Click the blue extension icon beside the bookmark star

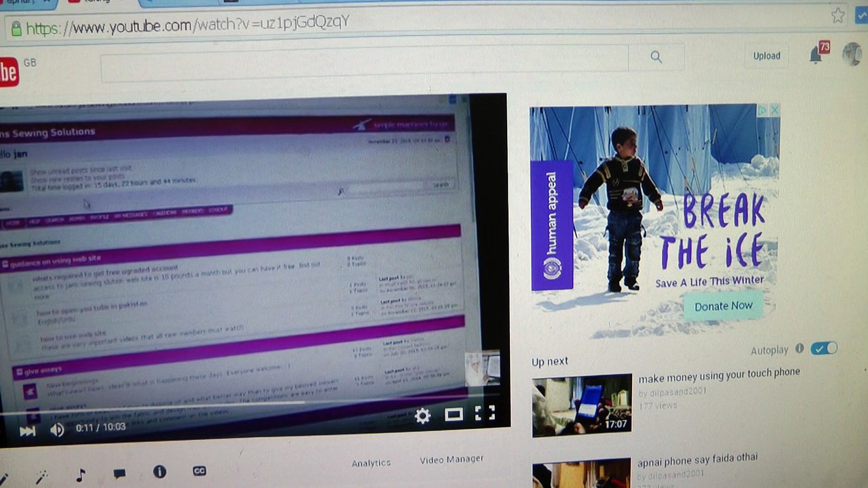862,15
